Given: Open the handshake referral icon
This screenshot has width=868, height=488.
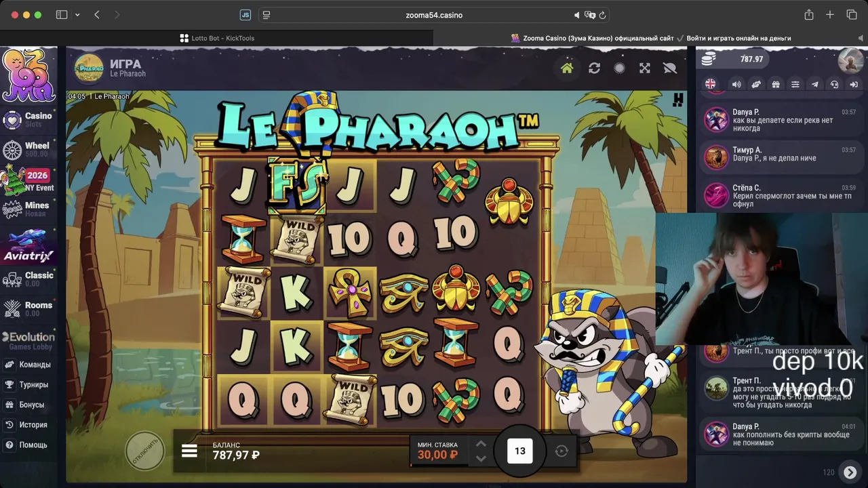Looking at the screenshot, I should [756, 84].
